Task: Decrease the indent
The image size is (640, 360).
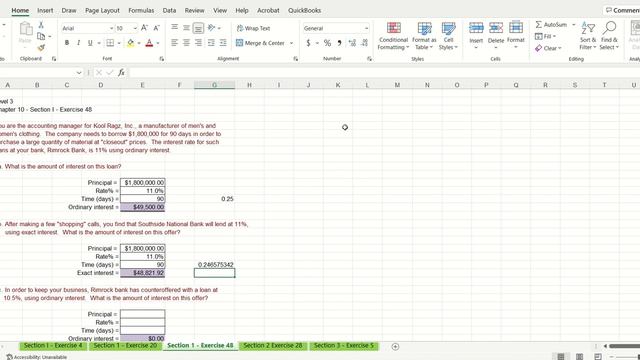Action: pos(211,42)
